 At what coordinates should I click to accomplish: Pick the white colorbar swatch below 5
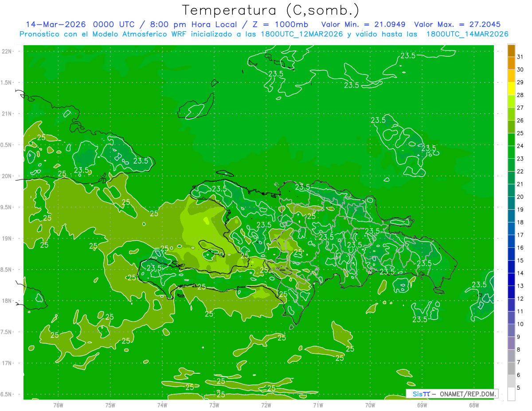tap(511, 394)
